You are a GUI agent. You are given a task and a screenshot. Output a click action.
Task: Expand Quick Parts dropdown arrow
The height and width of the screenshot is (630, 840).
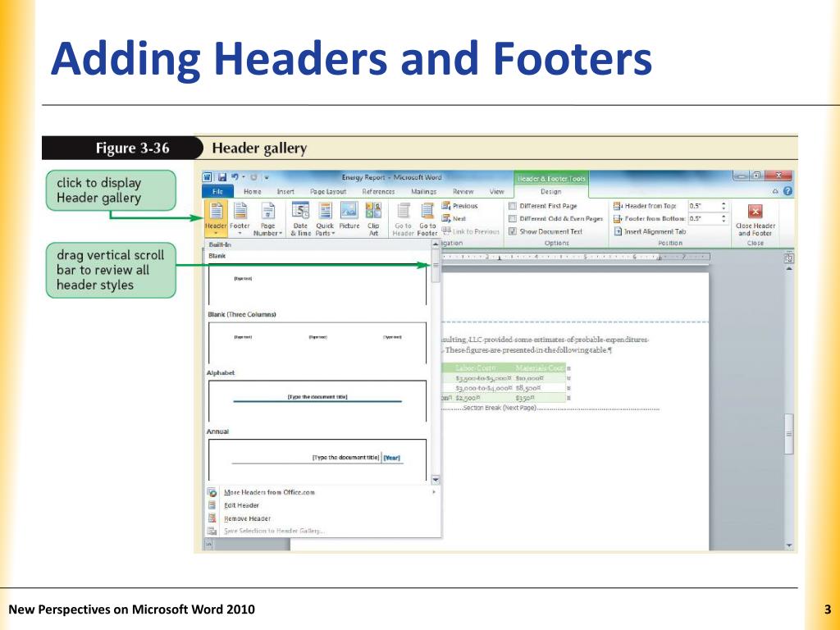[x=333, y=234]
